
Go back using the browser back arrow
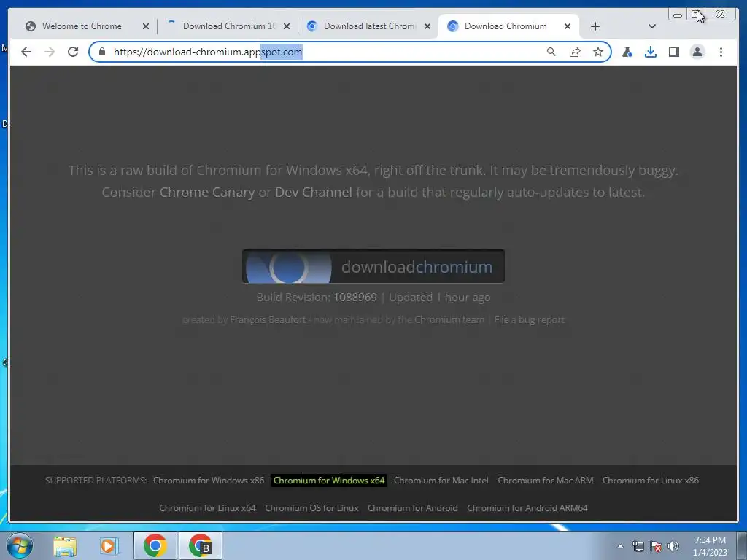pos(26,52)
